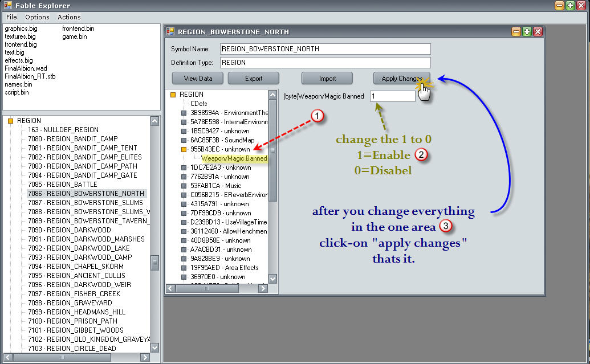
Task: Open the File menu
Action: click(x=11, y=17)
